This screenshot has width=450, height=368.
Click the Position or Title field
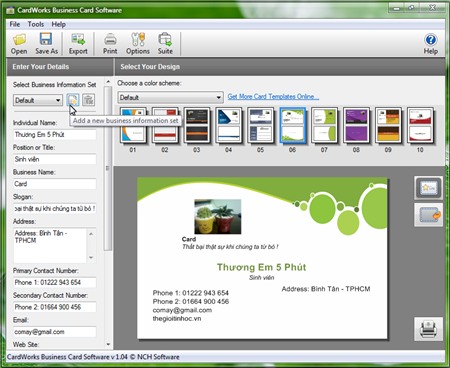55,159
